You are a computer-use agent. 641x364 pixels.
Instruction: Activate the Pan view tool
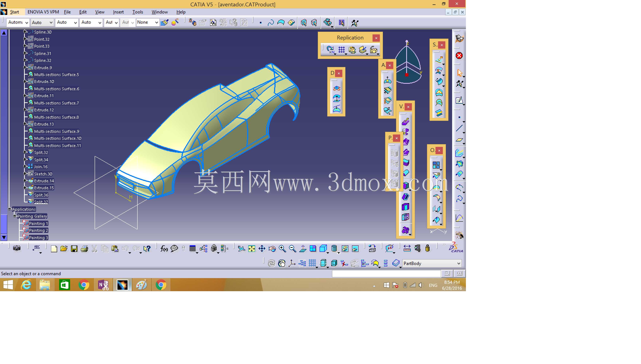coord(262,248)
